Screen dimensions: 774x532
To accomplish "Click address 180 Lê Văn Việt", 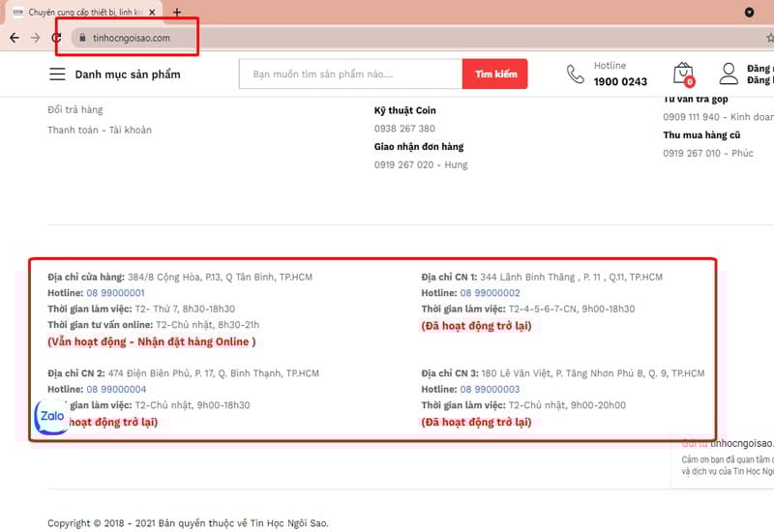I will (x=592, y=373).
